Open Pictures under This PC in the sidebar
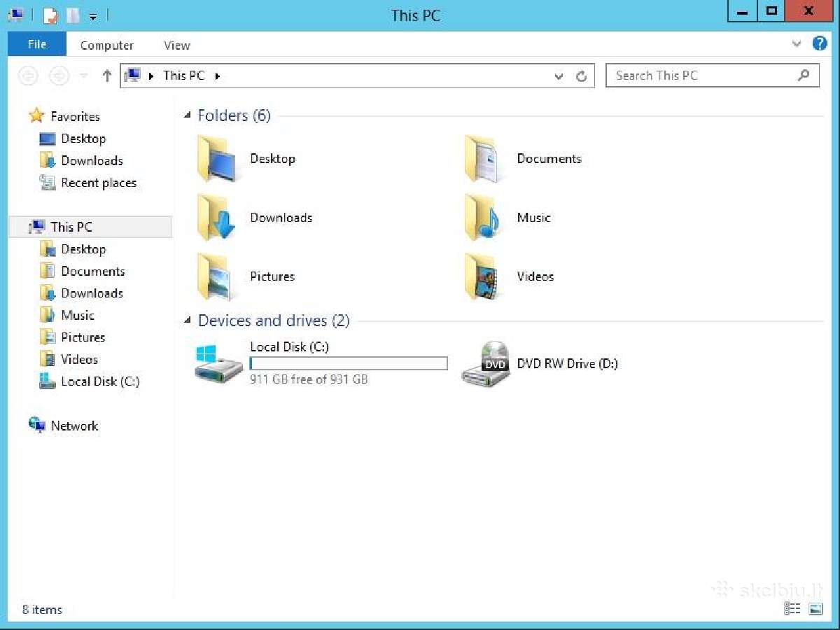 click(73, 337)
